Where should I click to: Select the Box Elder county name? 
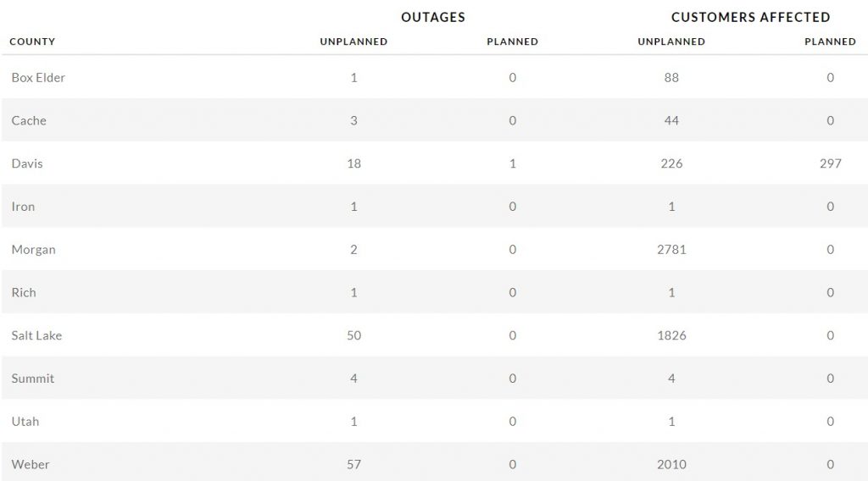pos(38,78)
